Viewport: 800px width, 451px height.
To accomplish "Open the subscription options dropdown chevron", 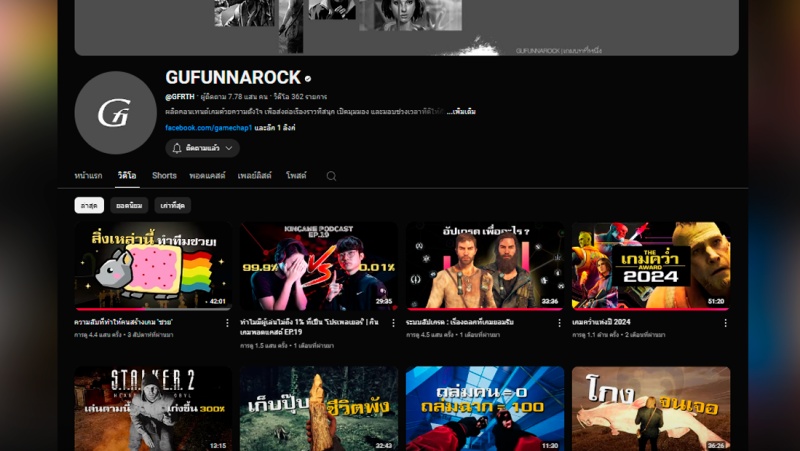I will [229, 148].
